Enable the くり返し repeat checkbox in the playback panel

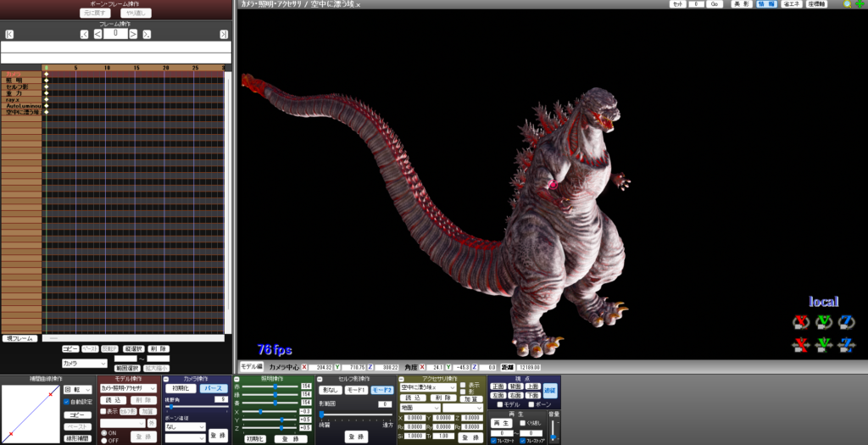click(522, 422)
